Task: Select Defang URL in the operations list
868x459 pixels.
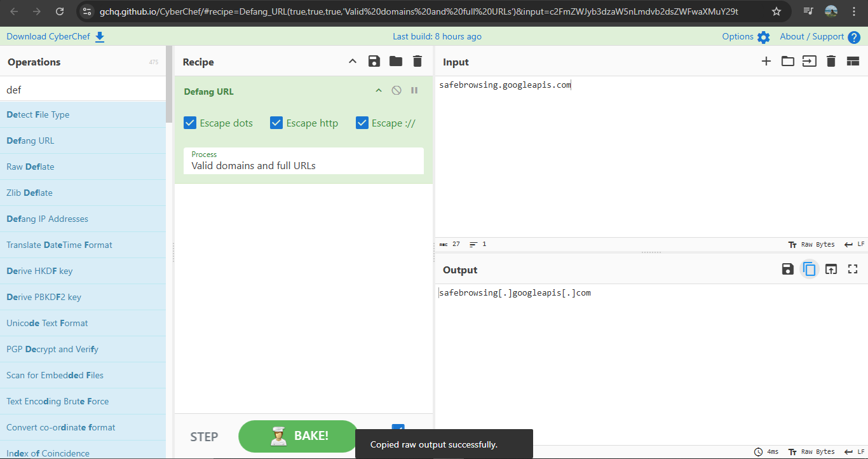Action: (83, 140)
